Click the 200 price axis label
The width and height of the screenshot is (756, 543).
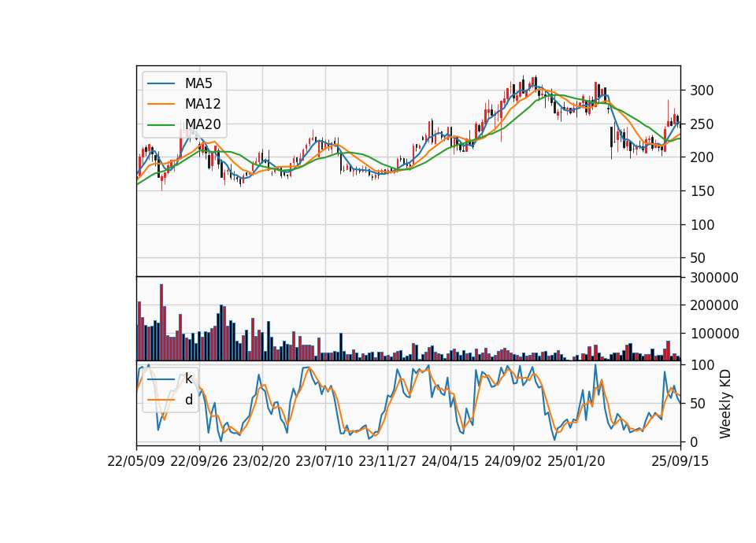click(702, 157)
